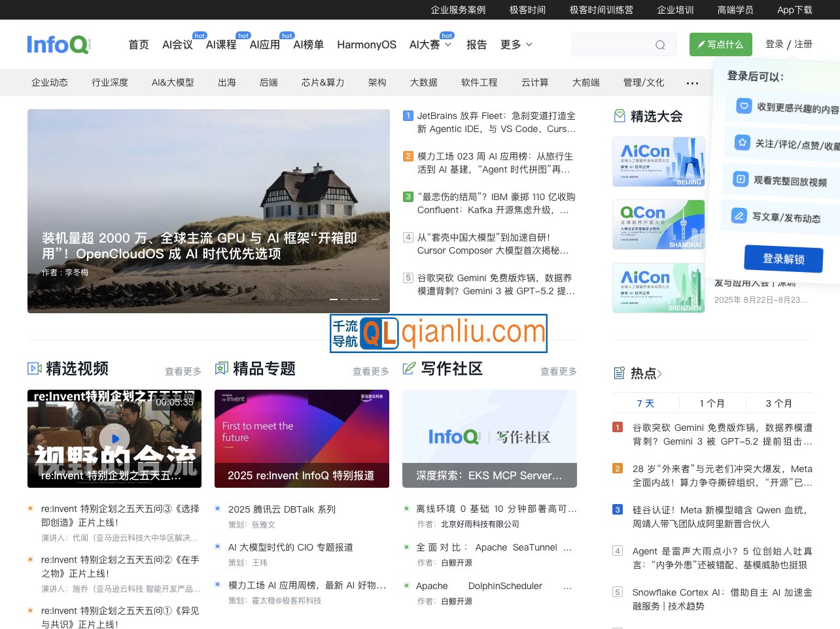
Task: Expand the 热点 arrow chevron
Action: click(659, 374)
